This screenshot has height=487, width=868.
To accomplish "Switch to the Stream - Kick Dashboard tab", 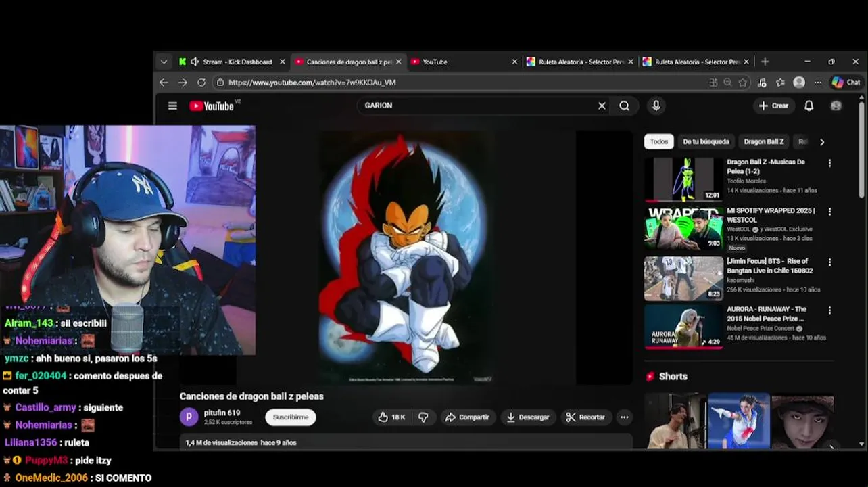I will pyautogui.click(x=237, y=62).
